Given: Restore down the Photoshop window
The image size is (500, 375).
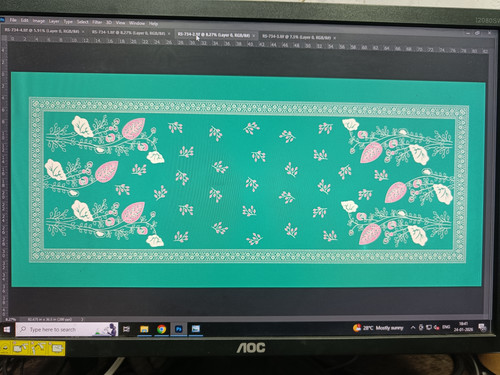Looking at the screenshot, I should click(x=477, y=33).
